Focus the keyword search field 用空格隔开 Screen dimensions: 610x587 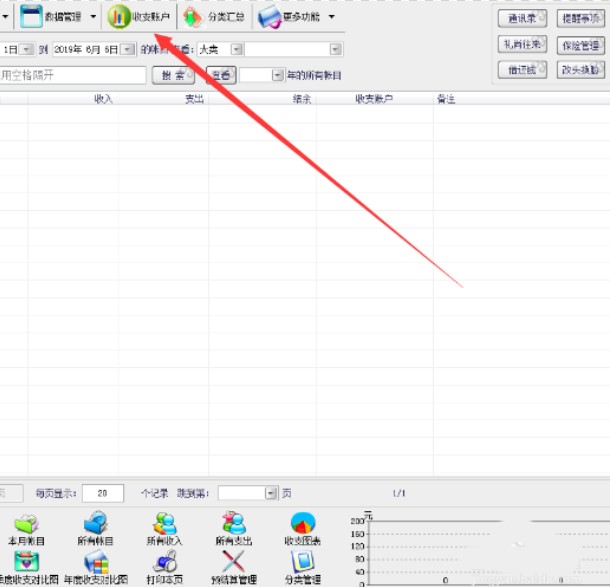tap(73, 75)
